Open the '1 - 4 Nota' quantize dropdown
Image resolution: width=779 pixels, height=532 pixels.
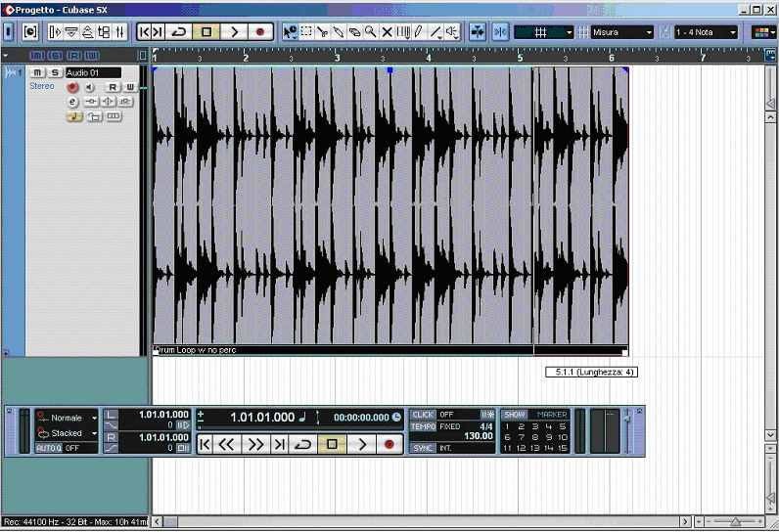coord(706,32)
